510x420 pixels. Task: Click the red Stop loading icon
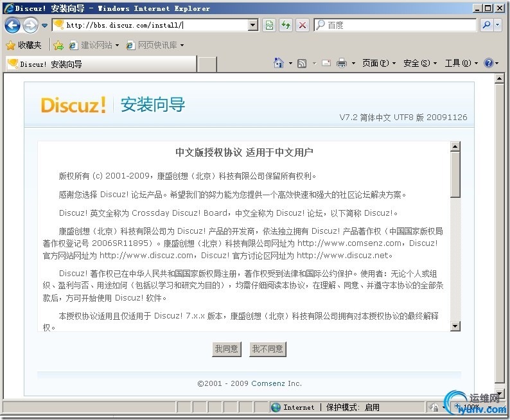coord(303,25)
